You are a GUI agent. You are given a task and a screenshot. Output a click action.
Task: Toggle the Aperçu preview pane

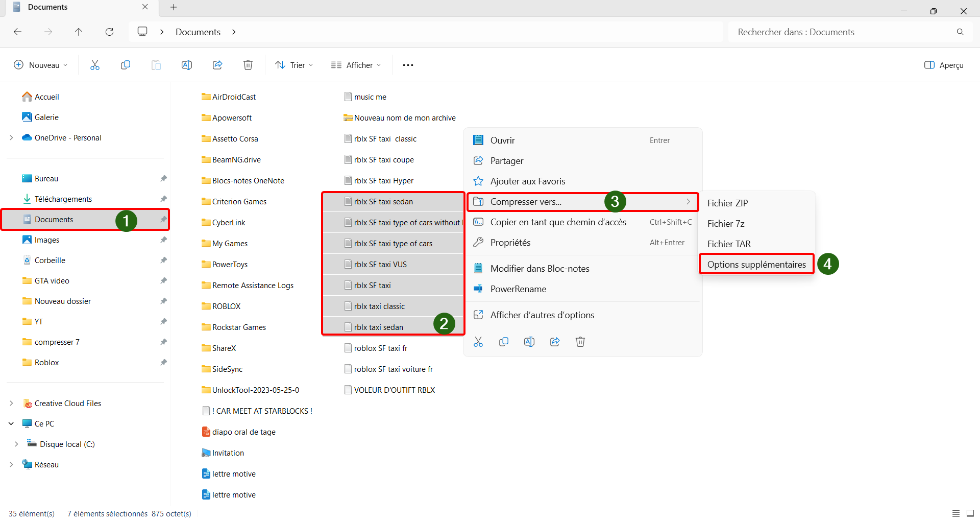[944, 65]
